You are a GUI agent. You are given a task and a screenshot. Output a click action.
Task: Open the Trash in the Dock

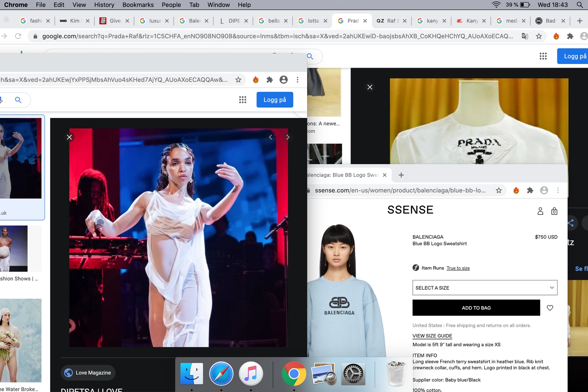click(x=397, y=373)
